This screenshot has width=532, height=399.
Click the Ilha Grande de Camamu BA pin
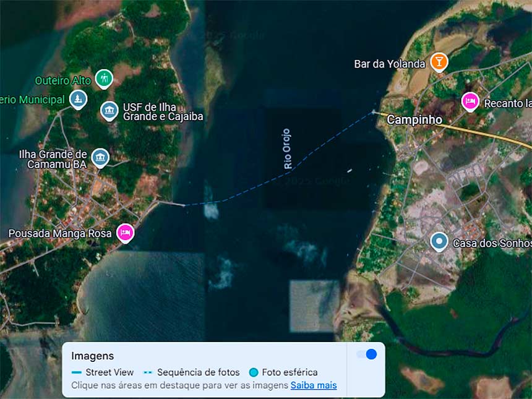point(100,157)
